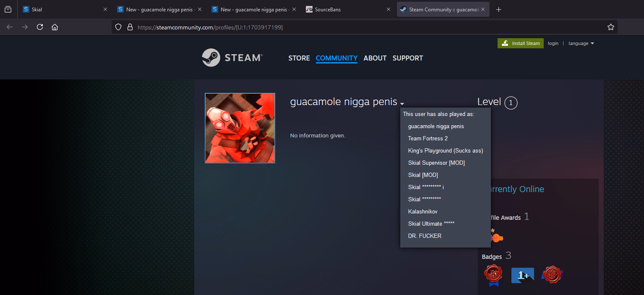Image resolution: width=644 pixels, height=295 pixels.
Task: Collapse the name history dropdown arrow
Action: 402,104
